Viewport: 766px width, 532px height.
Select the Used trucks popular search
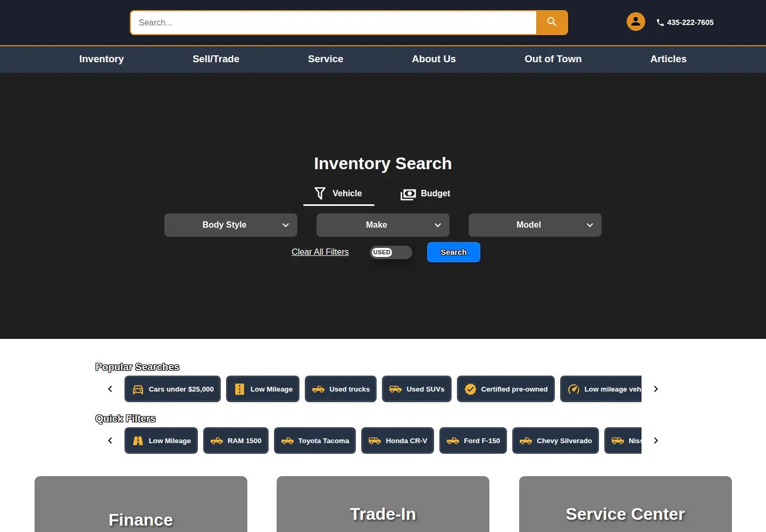tap(340, 389)
